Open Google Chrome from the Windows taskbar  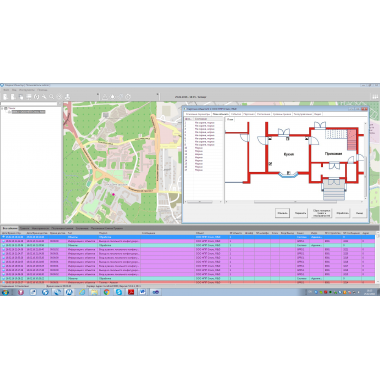coord(107,292)
